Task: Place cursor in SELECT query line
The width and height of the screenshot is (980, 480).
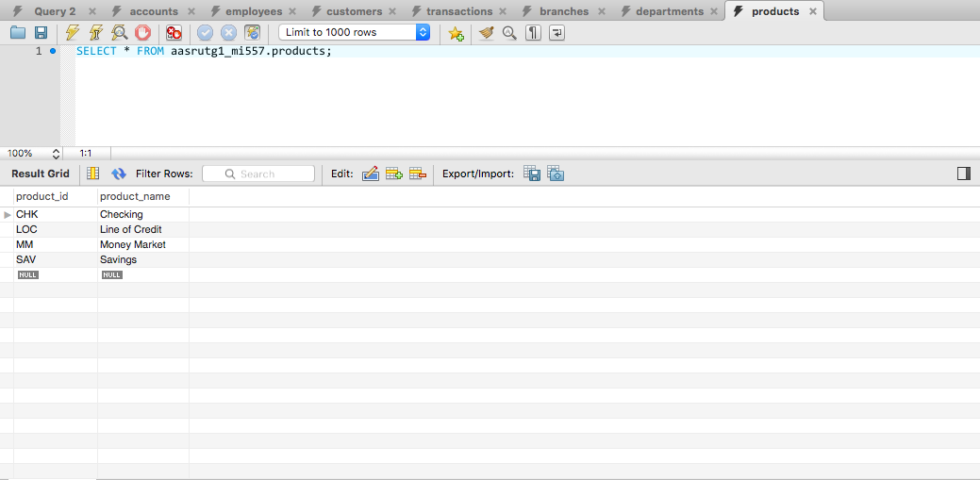Action: pyautogui.click(x=204, y=51)
